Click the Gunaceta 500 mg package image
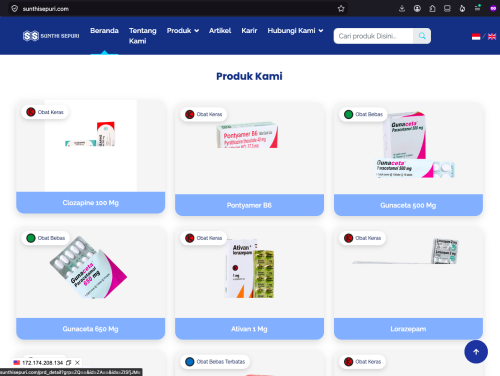This screenshot has height=376, width=500. tap(415, 145)
